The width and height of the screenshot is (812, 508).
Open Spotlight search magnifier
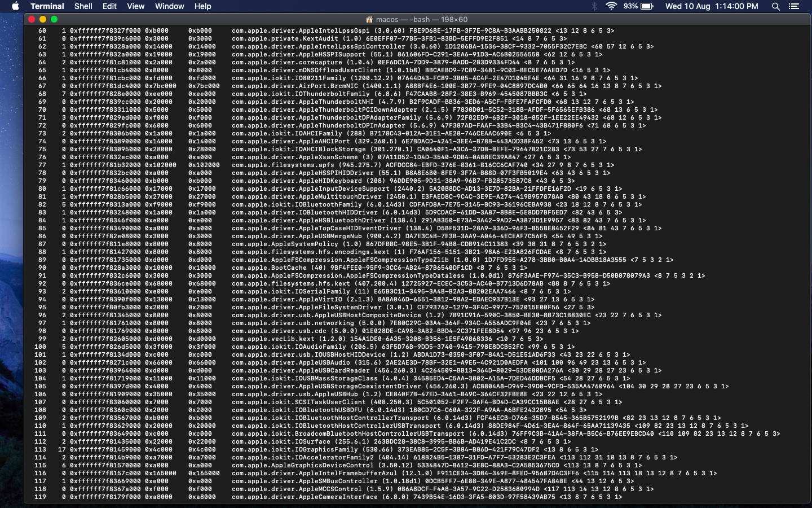point(776,6)
